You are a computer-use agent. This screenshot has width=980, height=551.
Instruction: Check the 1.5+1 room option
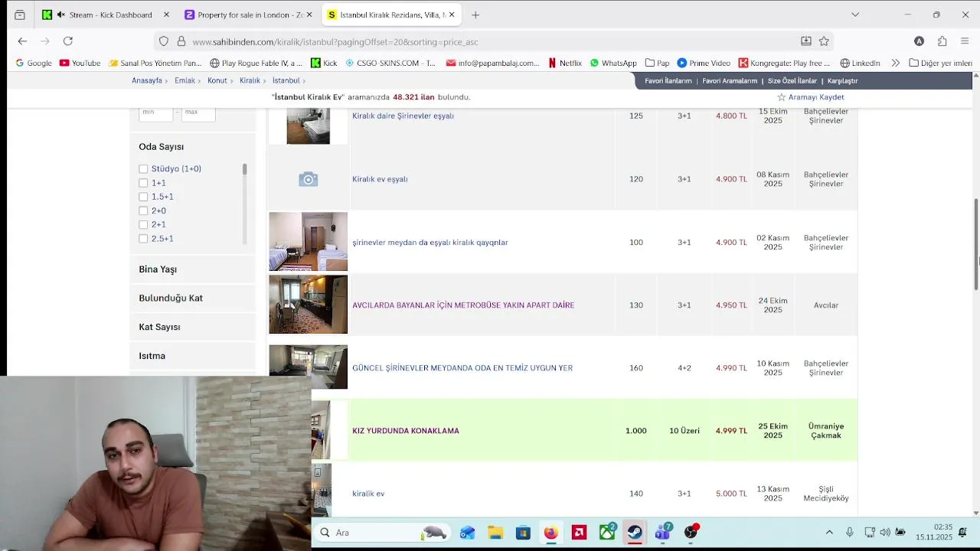143,197
